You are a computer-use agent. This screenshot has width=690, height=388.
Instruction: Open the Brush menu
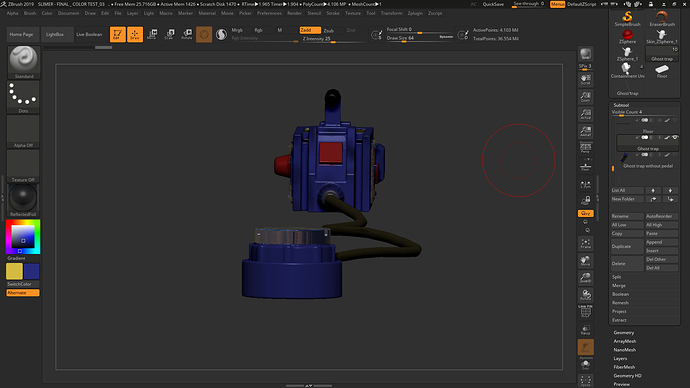[30, 13]
